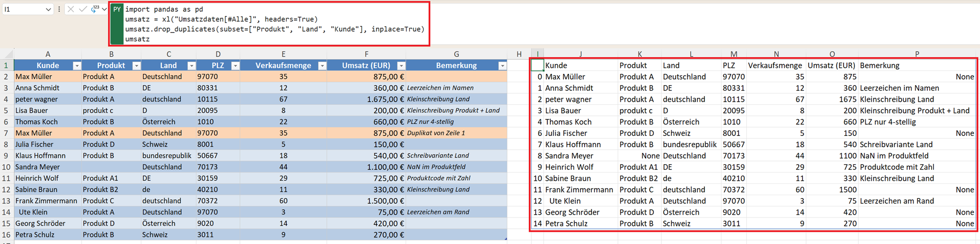Screen dimensions: 980x244
Task: Confirm the formula with the checkmark icon
Action: 83,9
